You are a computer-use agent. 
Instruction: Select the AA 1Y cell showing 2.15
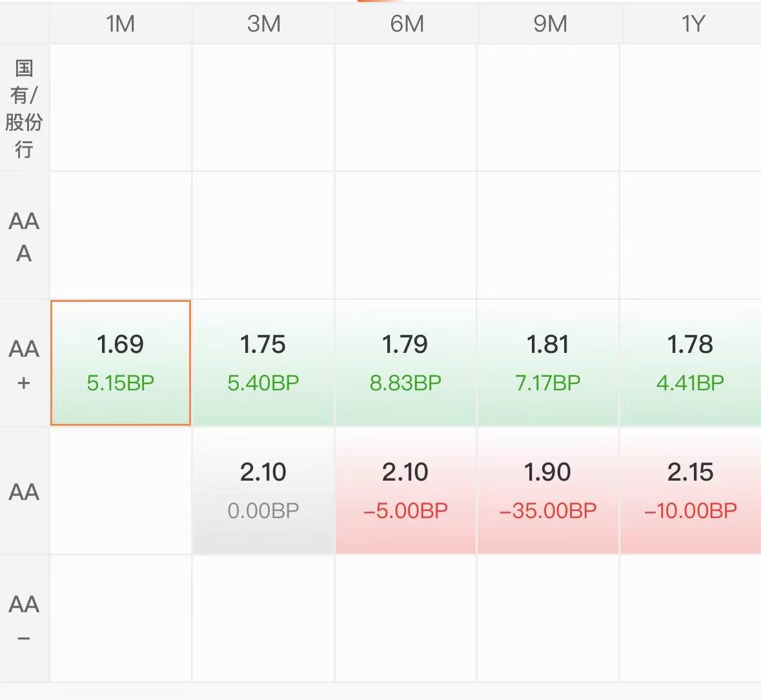690,490
